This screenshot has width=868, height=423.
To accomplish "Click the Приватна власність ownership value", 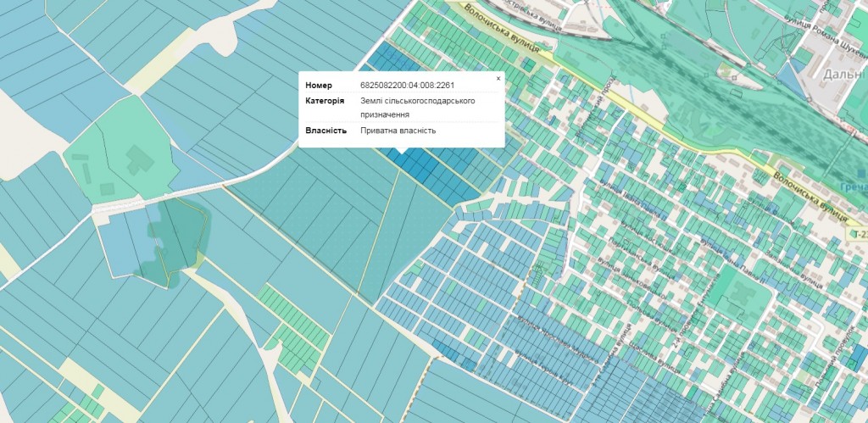I will pos(398,131).
